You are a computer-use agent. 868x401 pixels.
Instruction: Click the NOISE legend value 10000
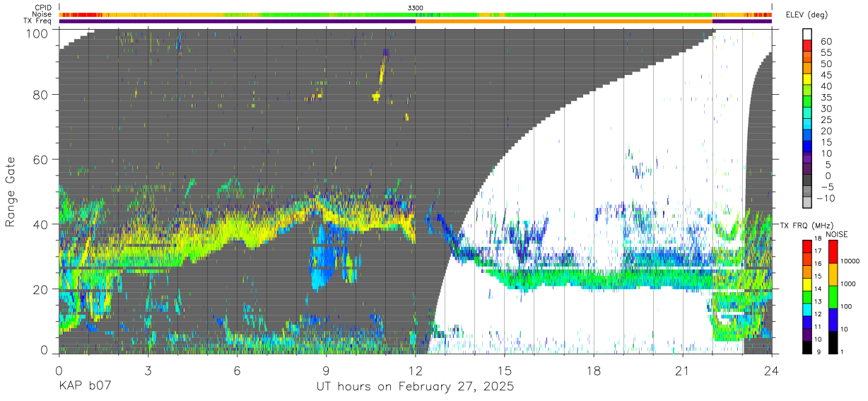coord(850,262)
